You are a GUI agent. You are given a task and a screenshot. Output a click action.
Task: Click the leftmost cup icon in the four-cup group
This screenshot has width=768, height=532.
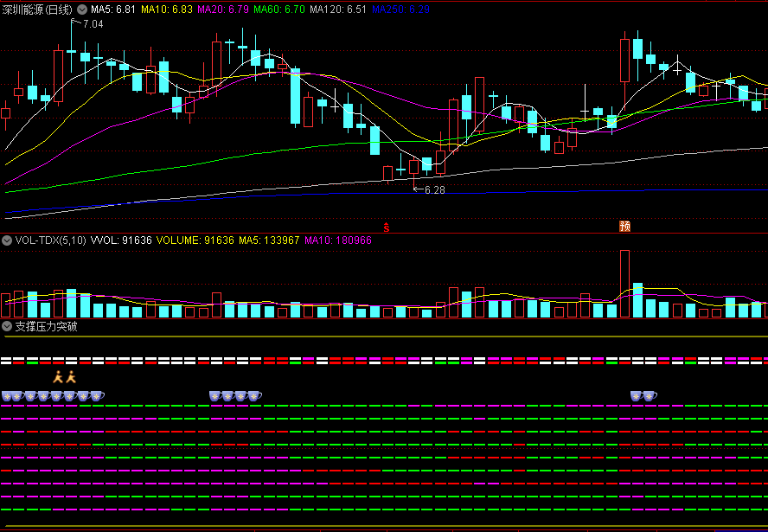click(x=215, y=396)
